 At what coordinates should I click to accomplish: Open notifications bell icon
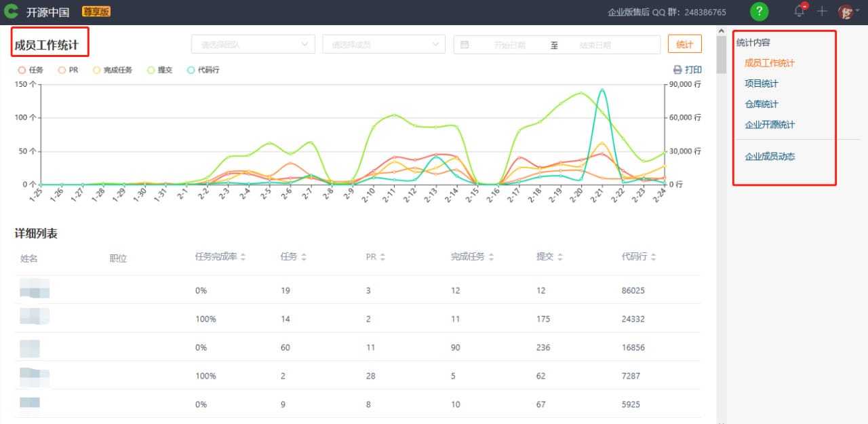click(x=800, y=12)
